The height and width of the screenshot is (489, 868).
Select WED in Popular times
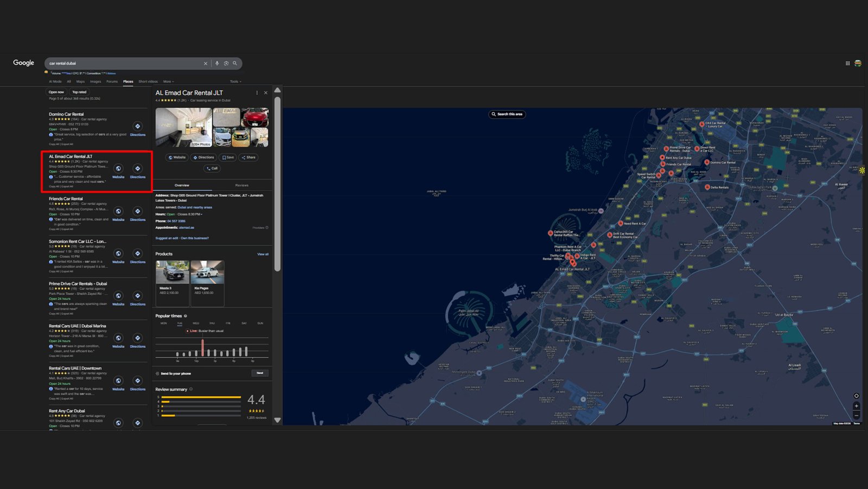[x=196, y=323]
